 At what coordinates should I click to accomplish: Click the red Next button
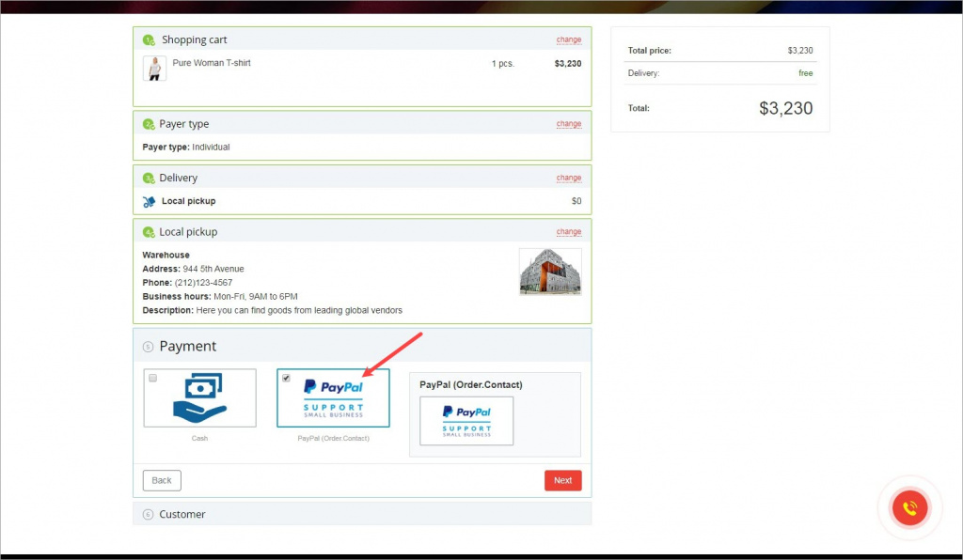(563, 480)
